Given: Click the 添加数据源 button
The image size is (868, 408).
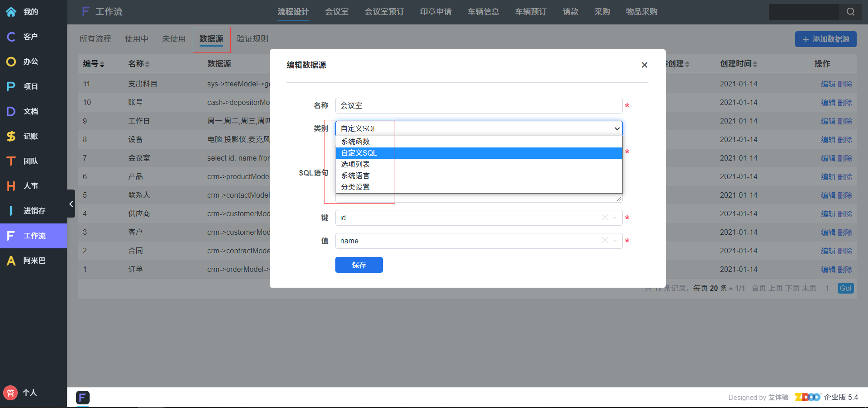Looking at the screenshot, I should click(825, 39).
